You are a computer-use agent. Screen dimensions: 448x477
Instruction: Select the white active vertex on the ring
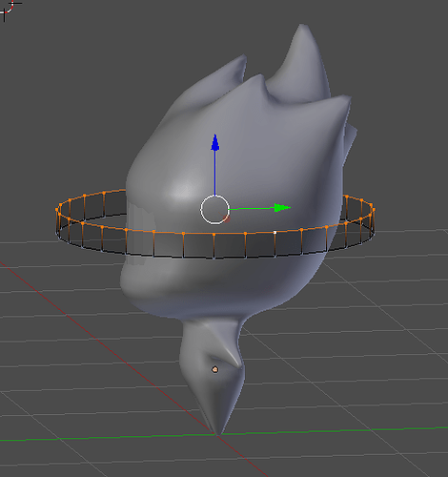click(275, 233)
